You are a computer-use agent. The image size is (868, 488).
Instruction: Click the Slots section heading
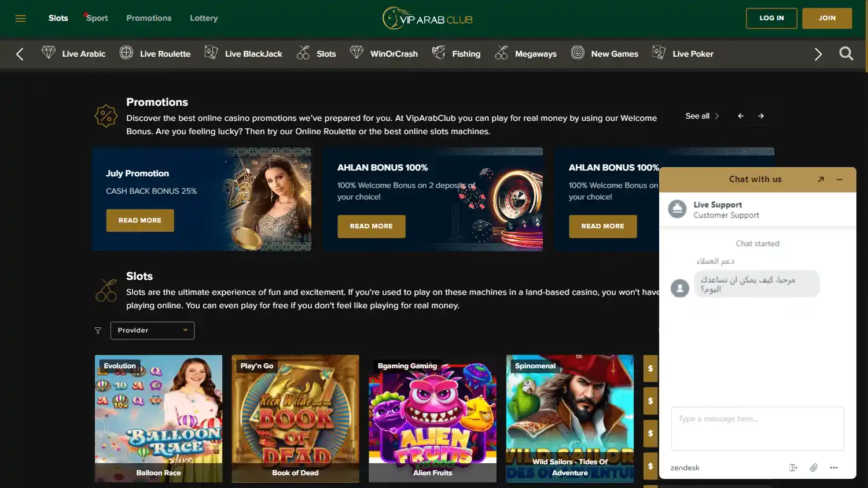click(x=139, y=276)
